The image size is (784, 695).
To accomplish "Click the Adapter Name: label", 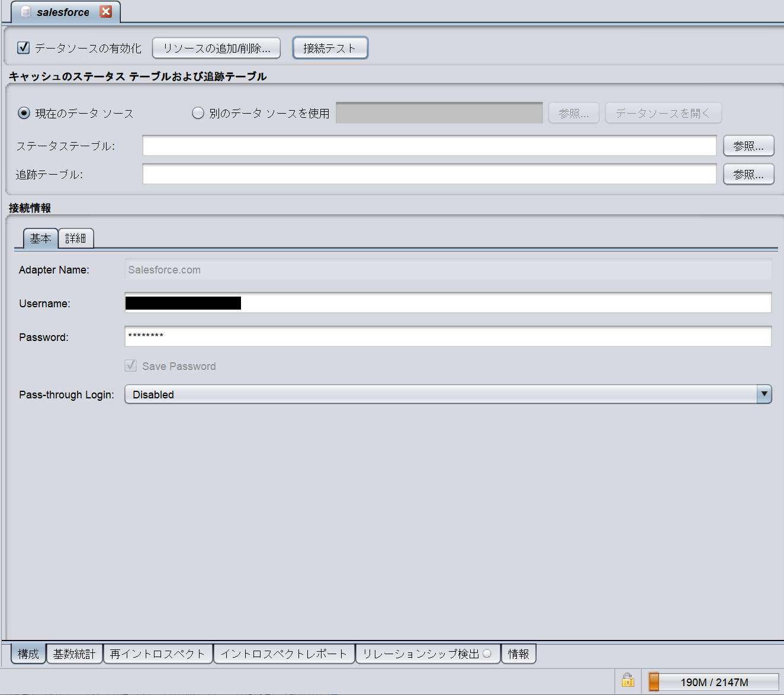I will (54, 270).
